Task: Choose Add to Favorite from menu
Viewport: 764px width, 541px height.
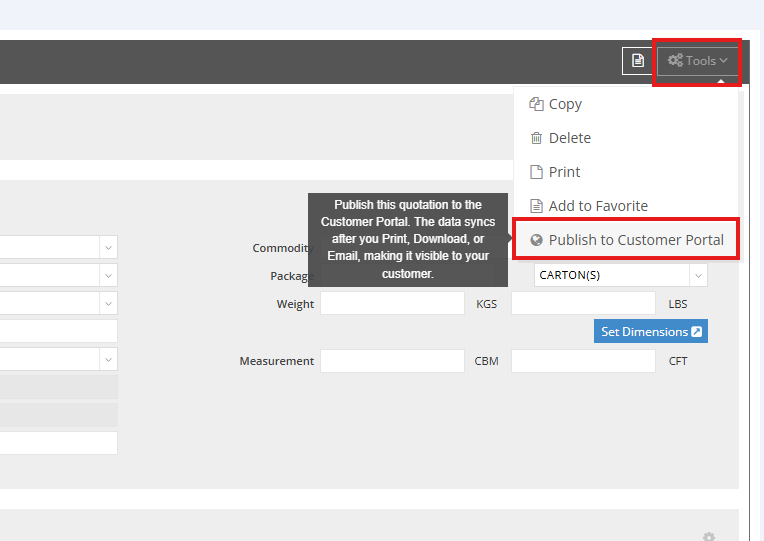Action: click(598, 206)
